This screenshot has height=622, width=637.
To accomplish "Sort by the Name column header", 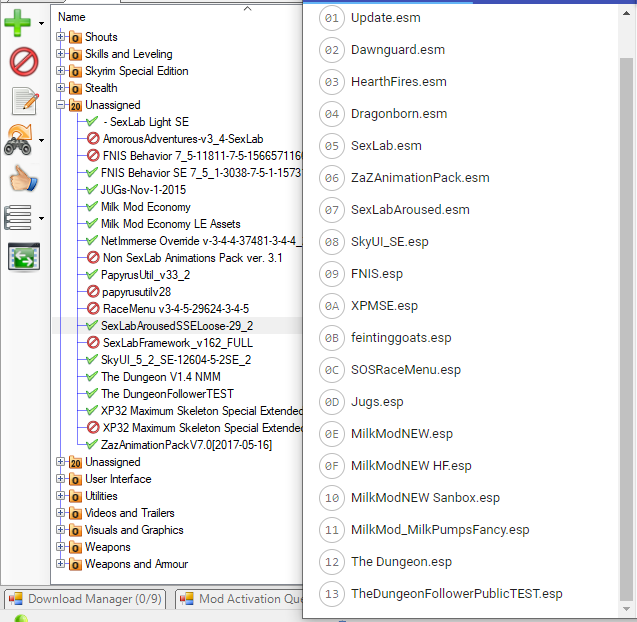I will click(x=72, y=17).
